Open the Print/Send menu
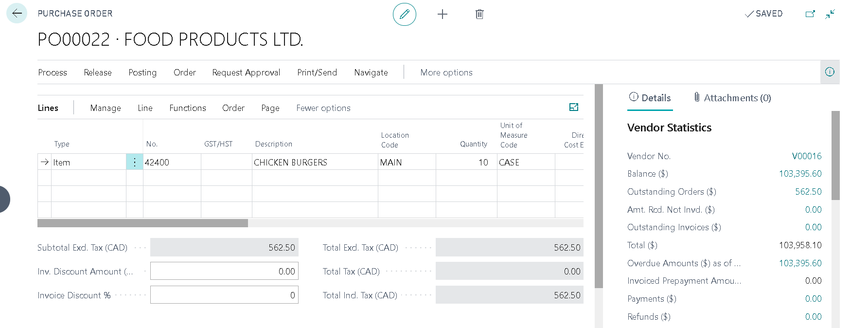 [317, 73]
